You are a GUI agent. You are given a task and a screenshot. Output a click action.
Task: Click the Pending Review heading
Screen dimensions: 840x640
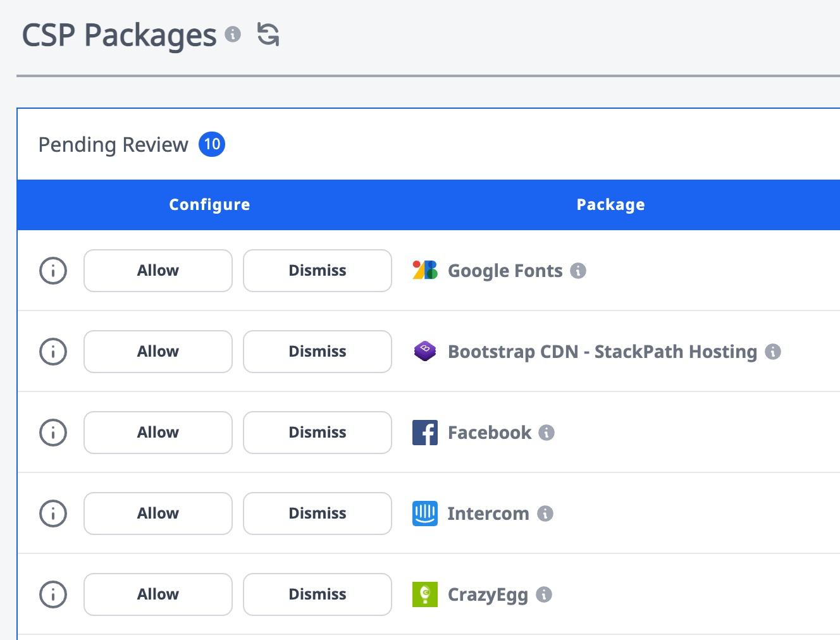113,145
